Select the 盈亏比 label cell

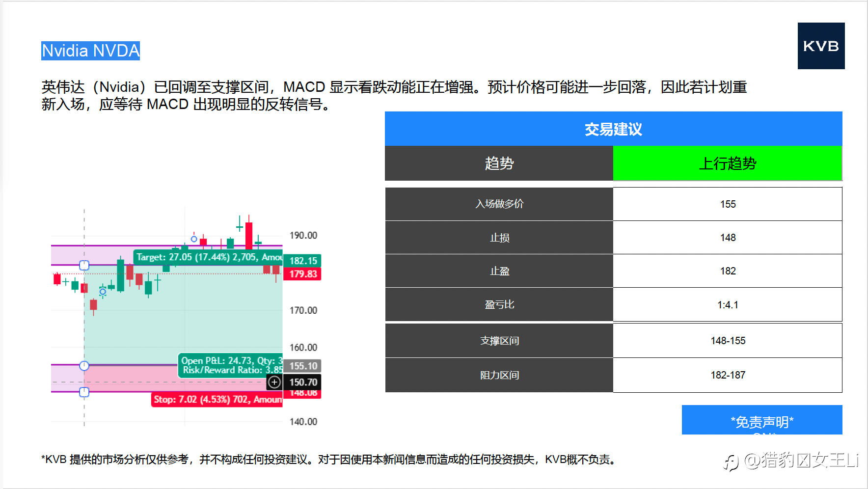pos(499,304)
